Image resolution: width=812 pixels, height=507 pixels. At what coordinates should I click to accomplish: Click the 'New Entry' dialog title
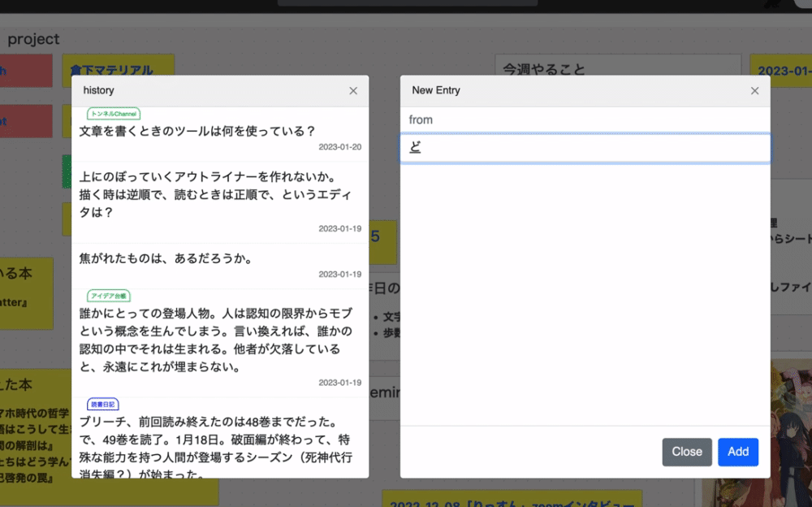coord(436,90)
